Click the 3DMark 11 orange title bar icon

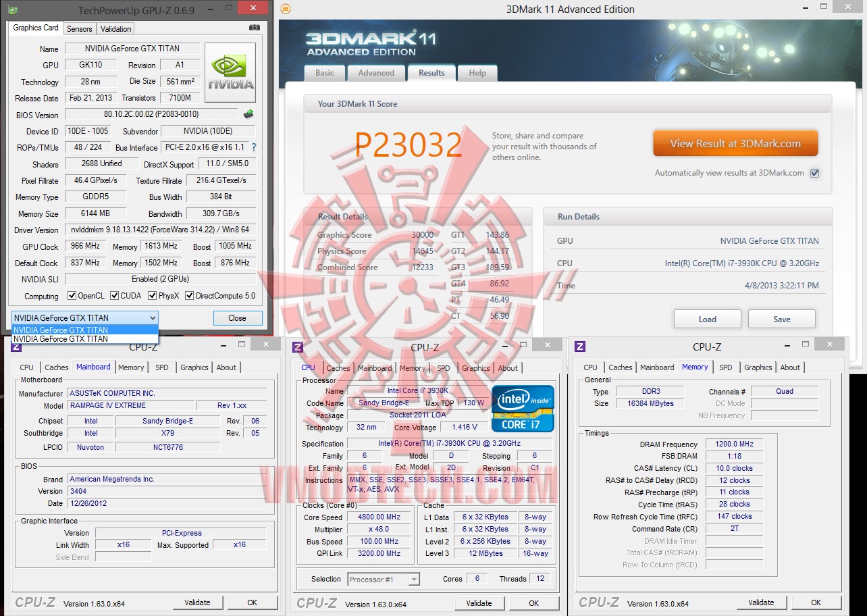coord(286,9)
